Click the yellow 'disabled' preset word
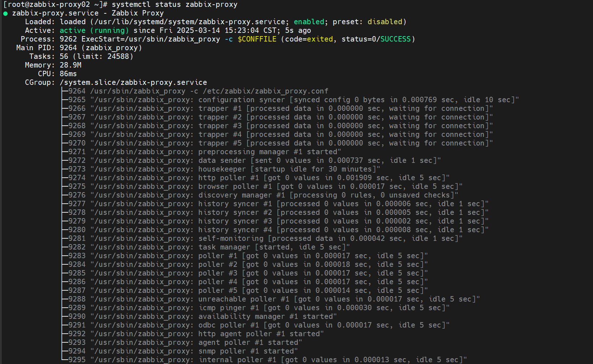Screen dimensions: 593x364 [x=385, y=22]
